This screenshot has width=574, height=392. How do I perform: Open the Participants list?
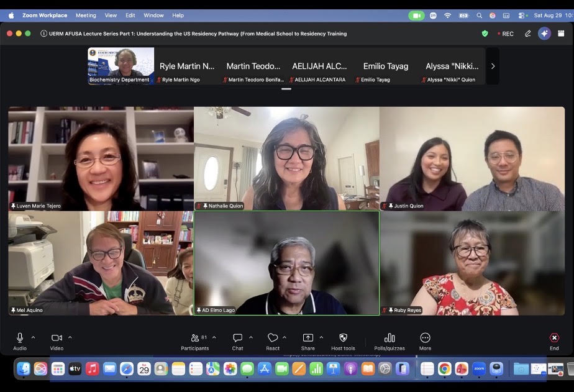point(195,342)
